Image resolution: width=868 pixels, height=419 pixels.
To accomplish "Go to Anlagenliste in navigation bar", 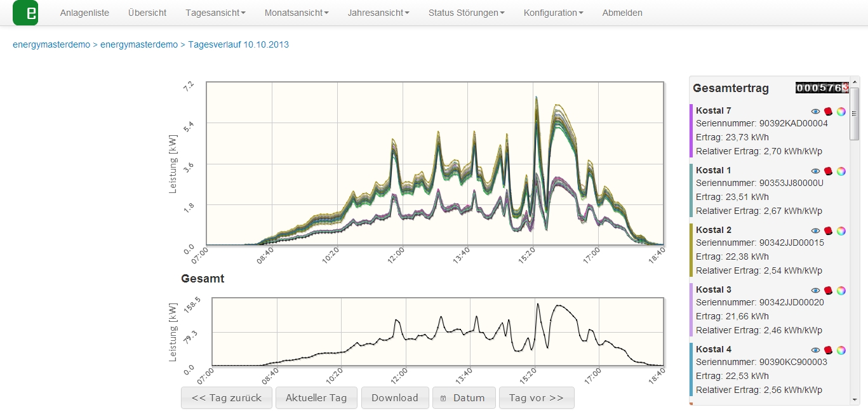I will pos(84,13).
